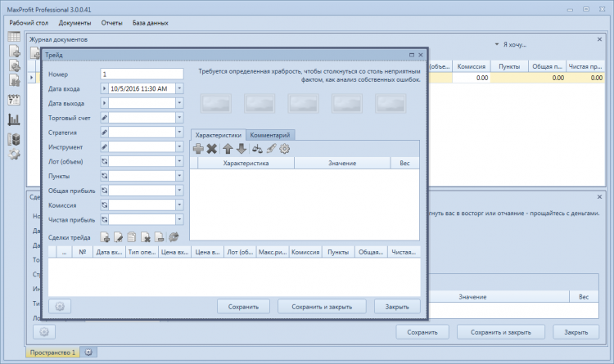Image resolution: width=614 pixels, height=364 pixels.
Task: Click Сохранить in the background panel
Action: point(422,332)
